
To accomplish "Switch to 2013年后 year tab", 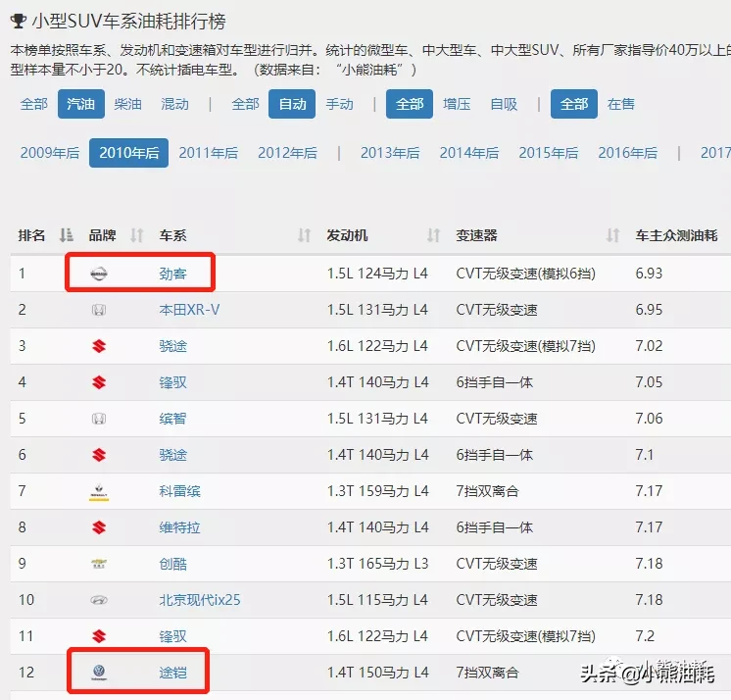I will tap(390, 153).
